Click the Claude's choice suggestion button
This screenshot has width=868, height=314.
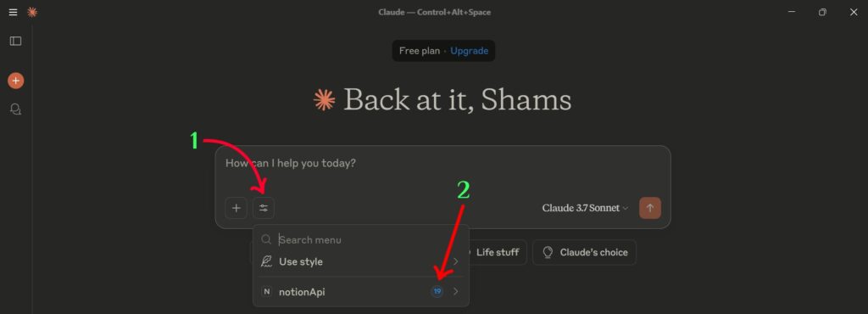[x=585, y=253]
